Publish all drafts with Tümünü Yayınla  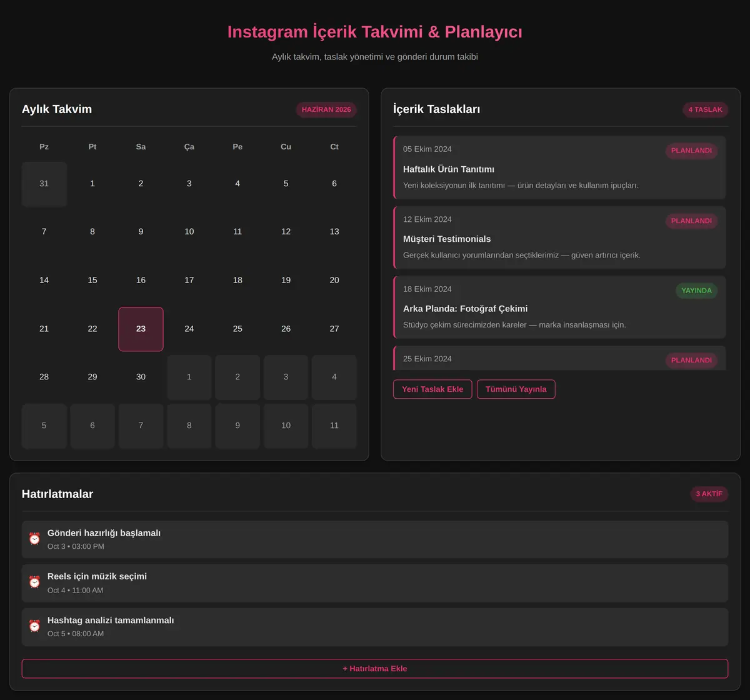click(516, 389)
